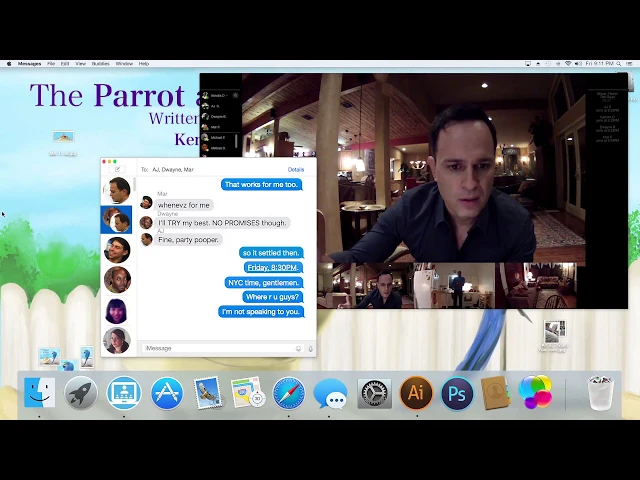Open the Messages application menu
The image size is (640, 480).
pyautogui.click(x=29, y=64)
